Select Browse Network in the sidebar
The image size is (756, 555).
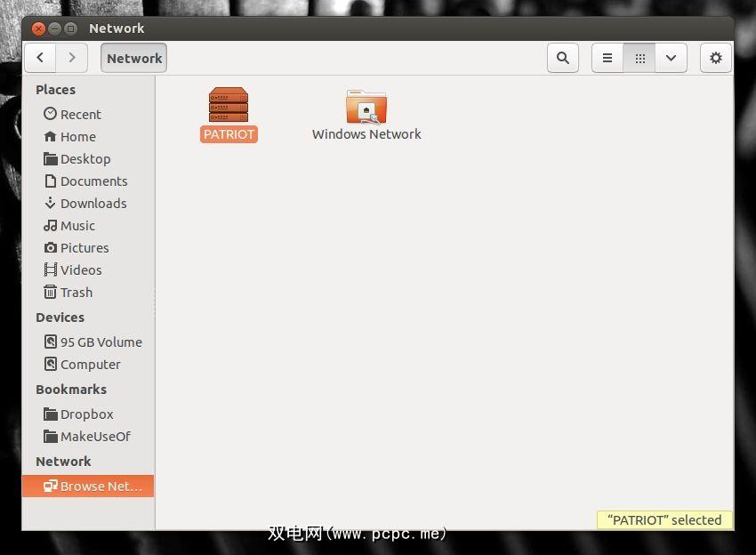pos(88,486)
